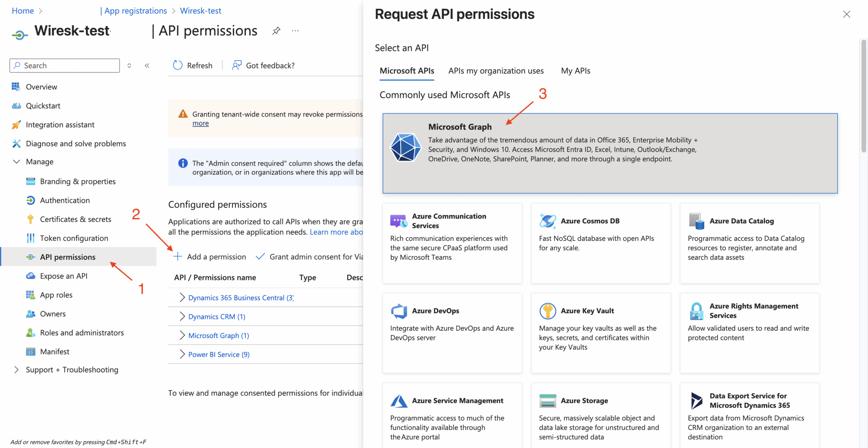Click the Overview grid icon in sidebar
Image resolution: width=868 pixels, height=448 pixels.
coord(16,87)
